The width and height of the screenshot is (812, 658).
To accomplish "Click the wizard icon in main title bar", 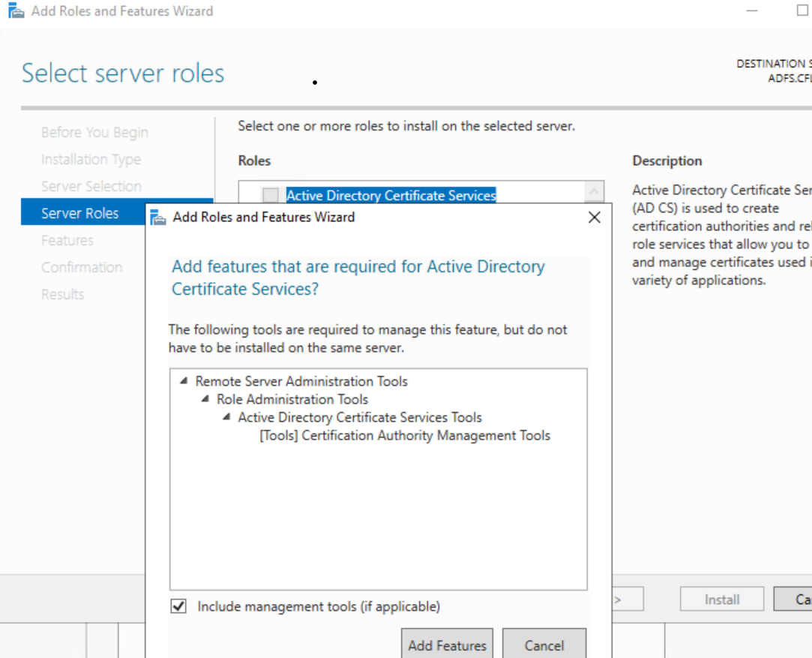I will click(16, 11).
